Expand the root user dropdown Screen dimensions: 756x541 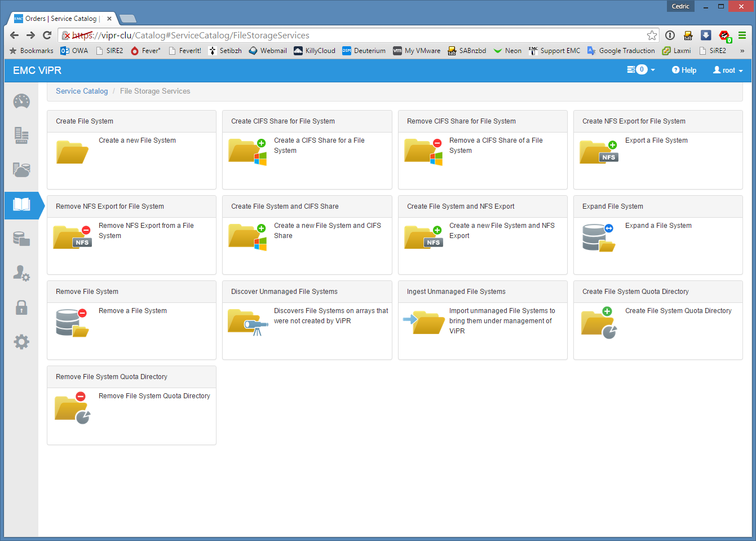(728, 71)
